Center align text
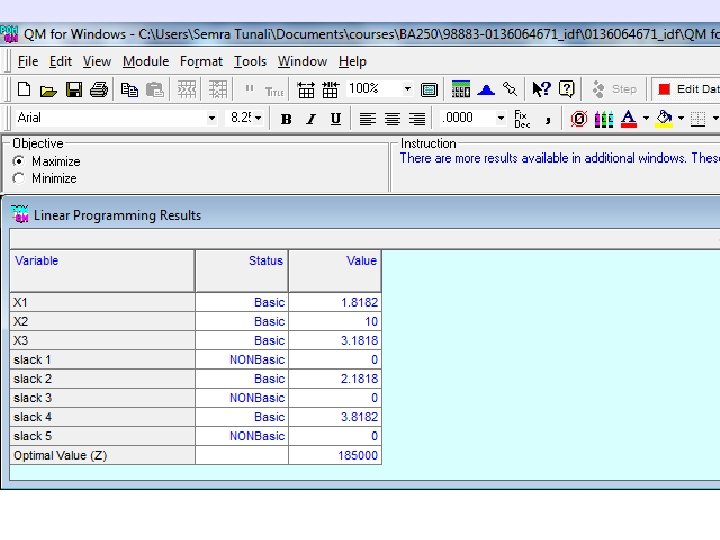 (392, 119)
